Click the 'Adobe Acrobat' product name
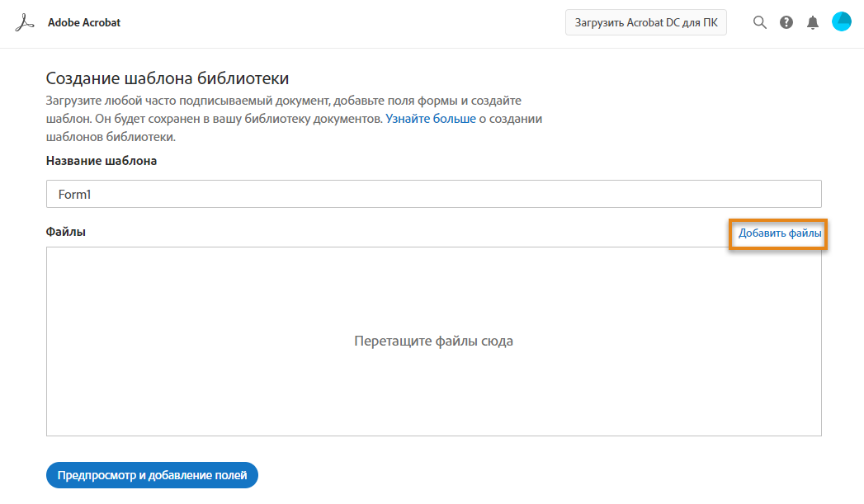Screen dimensions: 864x504 point(84,23)
